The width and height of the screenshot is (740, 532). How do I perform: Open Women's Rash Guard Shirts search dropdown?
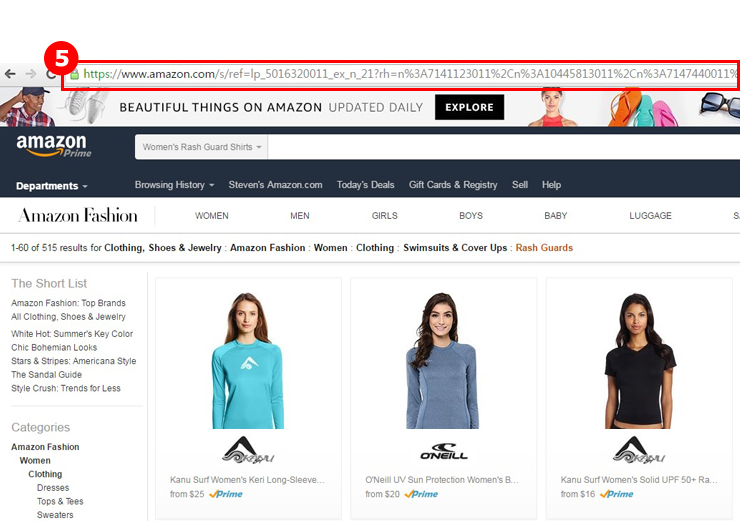click(x=202, y=147)
